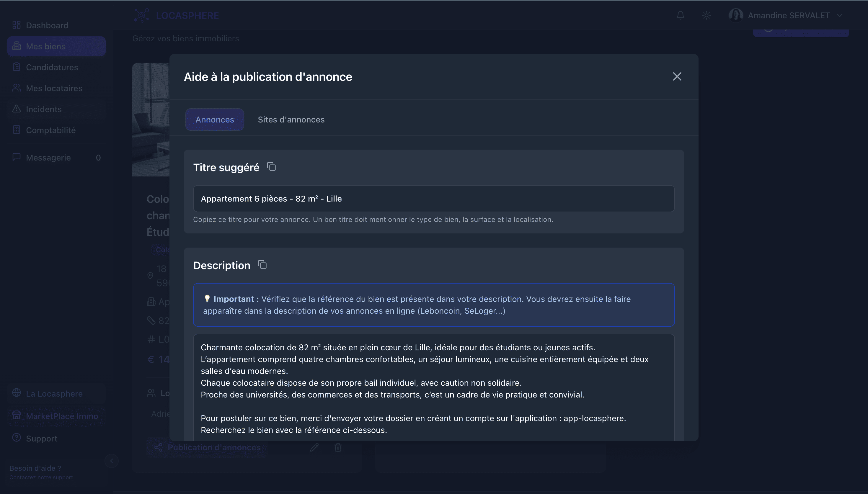Close the announcement help dialog

pos(677,77)
